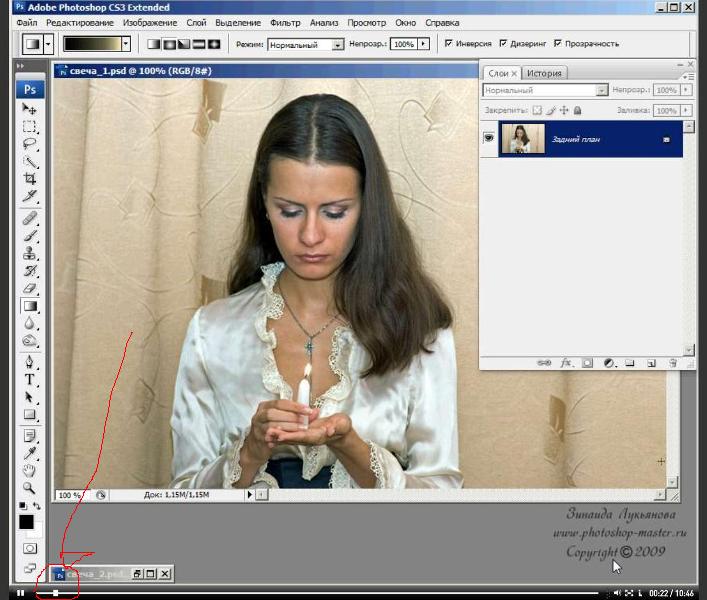707x600 pixels.
Task: Select the Brush tool
Action: coord(29,236)
